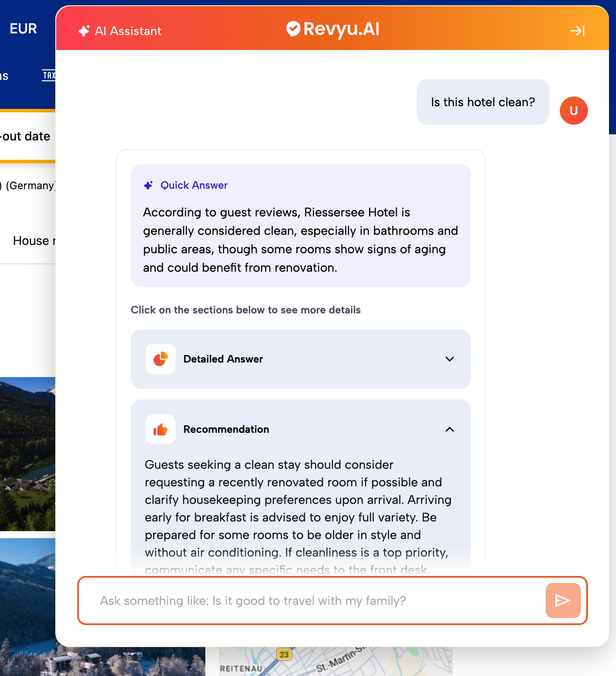This screenshot has height=676, width=616.
Task: Click the route 23 marker on the map
Action: pos(284,654)
